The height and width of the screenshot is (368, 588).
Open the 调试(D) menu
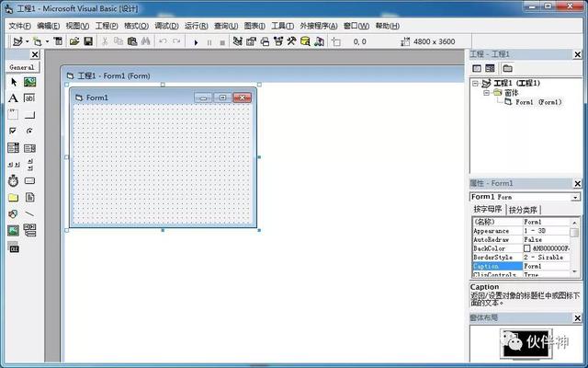click(166, 26)
